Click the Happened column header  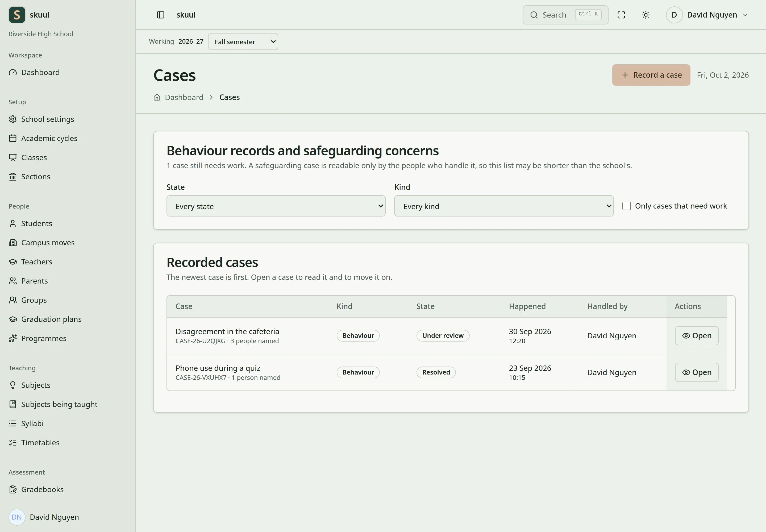tap(527, 306)
